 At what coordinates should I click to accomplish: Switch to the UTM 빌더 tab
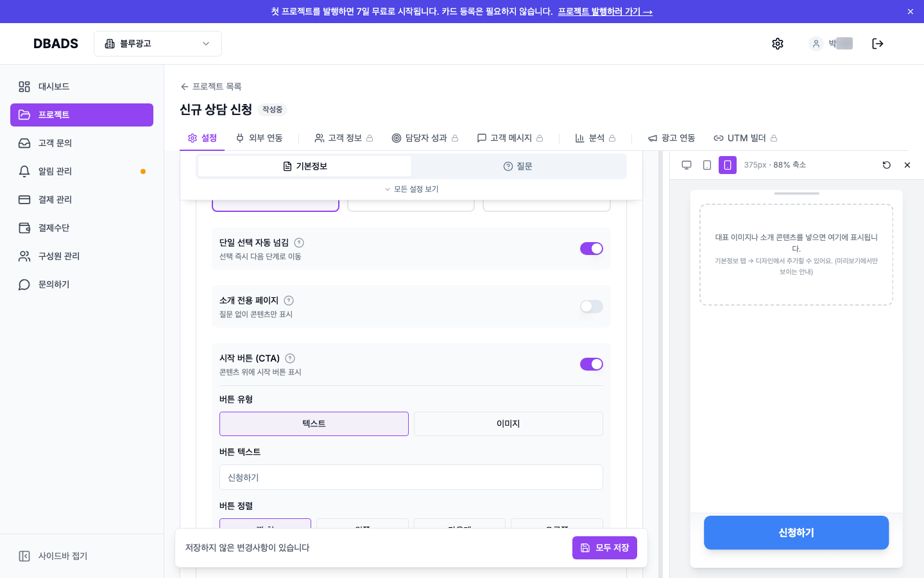tap(746, 138)
